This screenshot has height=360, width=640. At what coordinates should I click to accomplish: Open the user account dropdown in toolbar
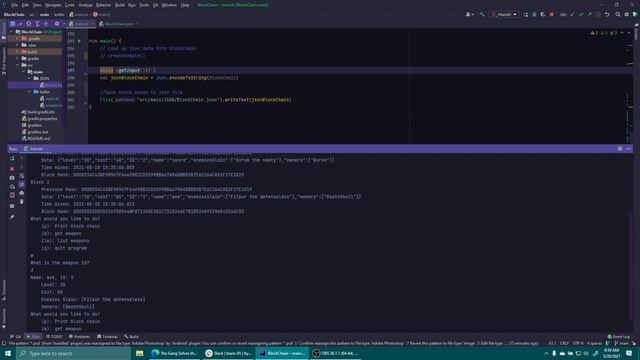[469, 14]
